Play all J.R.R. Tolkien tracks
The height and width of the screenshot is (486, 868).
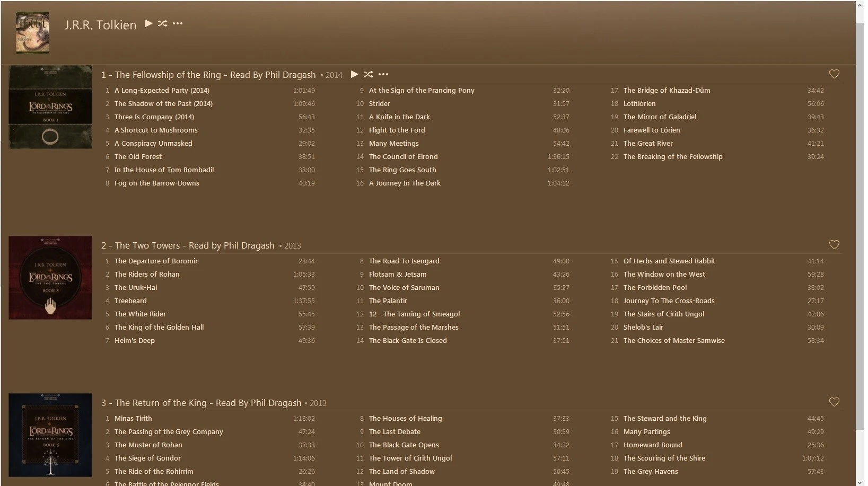(149, 23)
